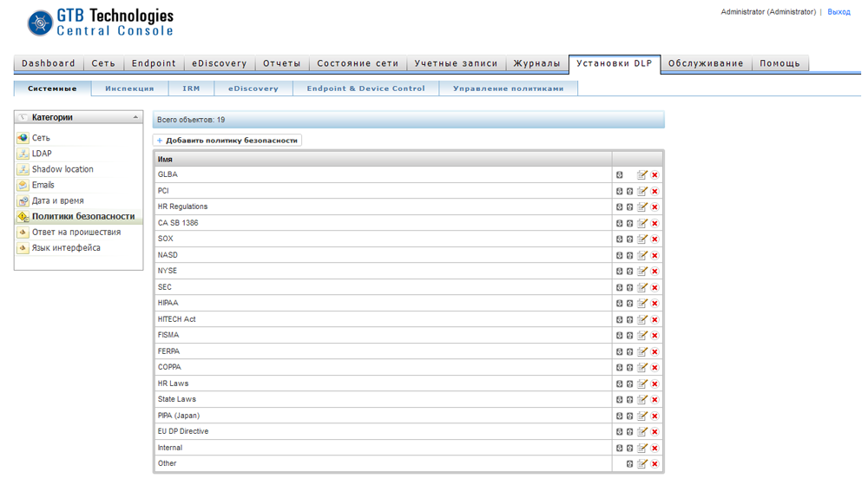This screenshot has width=868, height=485.
Task: Move the CA SB 1386 policy up
Action: click(630, 224)
